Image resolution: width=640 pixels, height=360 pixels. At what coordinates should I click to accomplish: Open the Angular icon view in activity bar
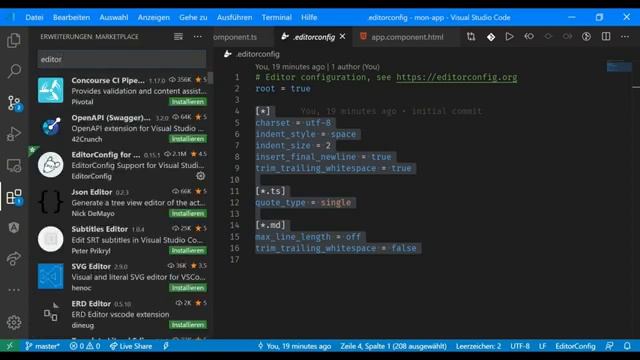point(14,227)
